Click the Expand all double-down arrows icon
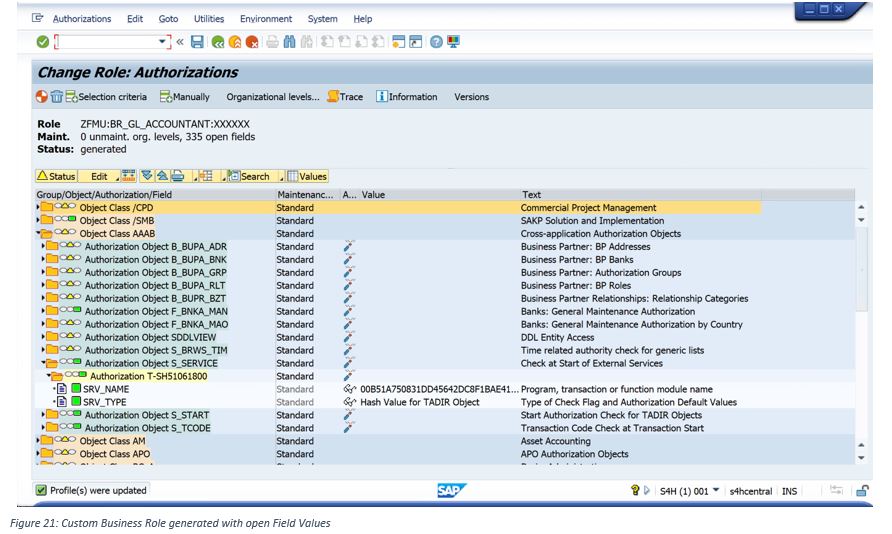Image resolution: width=892 pixels, height=534 pixels. tap(147, 176)
